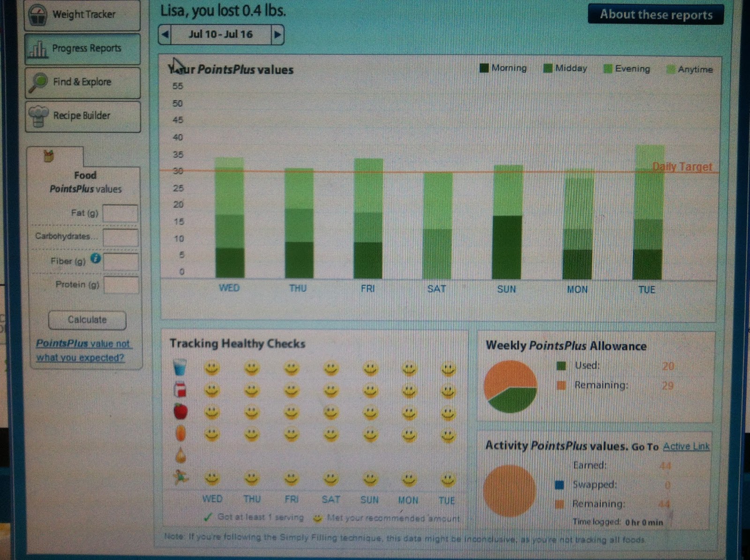Click the healthy oil drop icon
The image size is (750, 560).
point(180,455)
